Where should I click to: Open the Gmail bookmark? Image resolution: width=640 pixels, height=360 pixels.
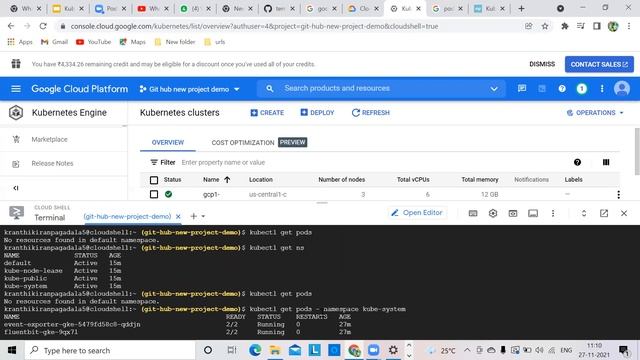54,42
